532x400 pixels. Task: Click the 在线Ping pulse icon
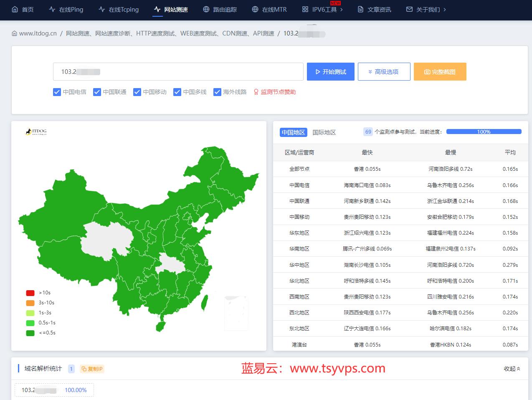point(52,9)
